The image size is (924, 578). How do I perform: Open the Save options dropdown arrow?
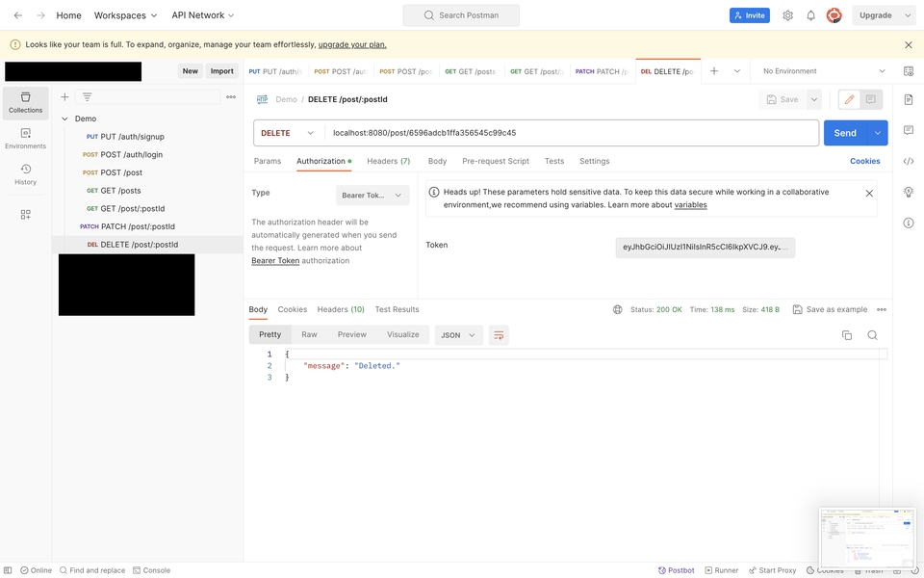coord(814,99)
